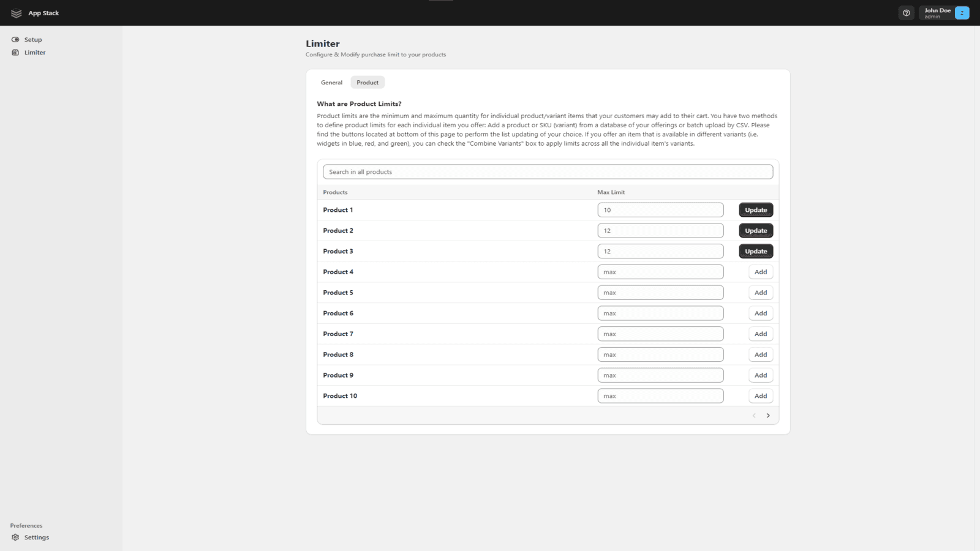This screenshot has width=980, height=551.
Task: Add a limit for Product 4
Action: [761, 272]
